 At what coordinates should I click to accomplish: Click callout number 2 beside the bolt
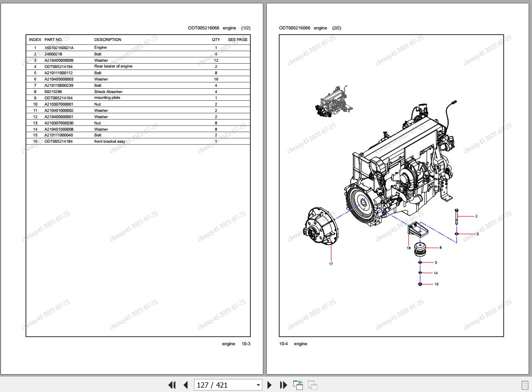point(476,216)
